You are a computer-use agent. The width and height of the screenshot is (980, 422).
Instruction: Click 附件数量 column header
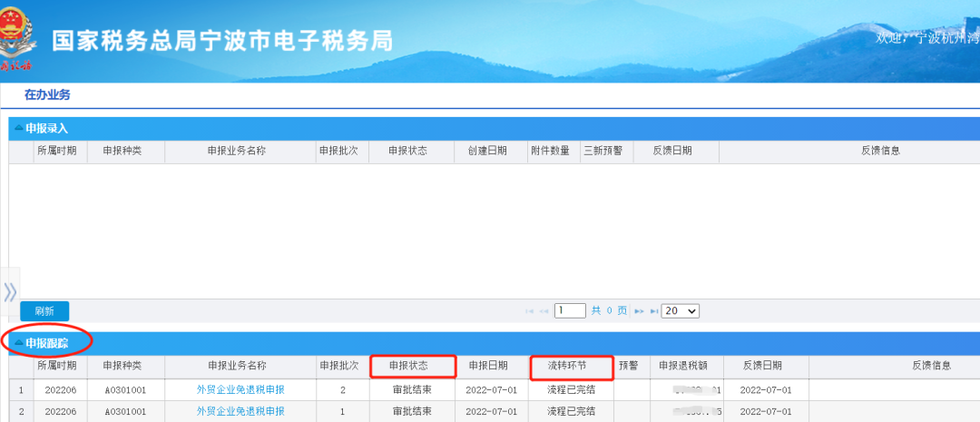coord(550,151)
